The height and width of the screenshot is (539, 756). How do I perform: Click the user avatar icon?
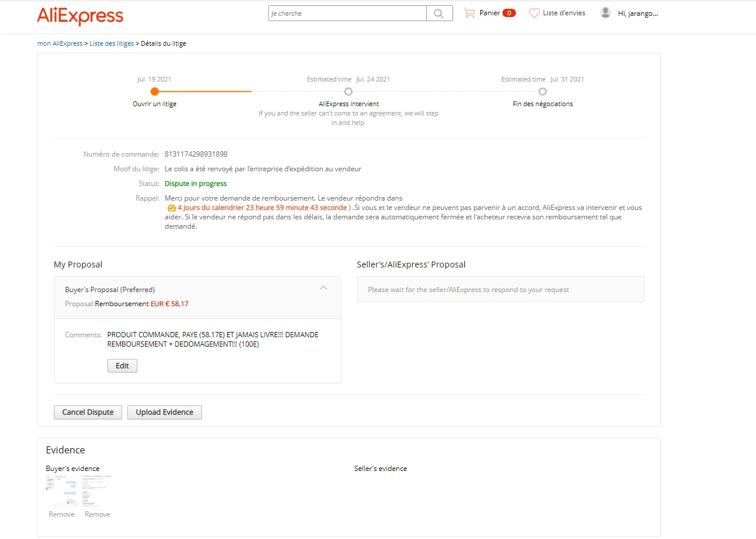(606, 13)
